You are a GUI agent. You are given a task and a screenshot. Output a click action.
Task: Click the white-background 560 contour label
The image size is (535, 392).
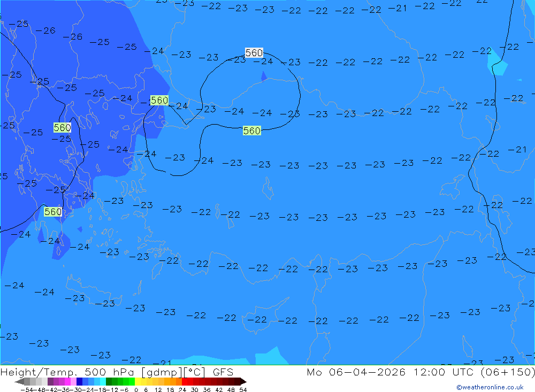coord(254,52)
